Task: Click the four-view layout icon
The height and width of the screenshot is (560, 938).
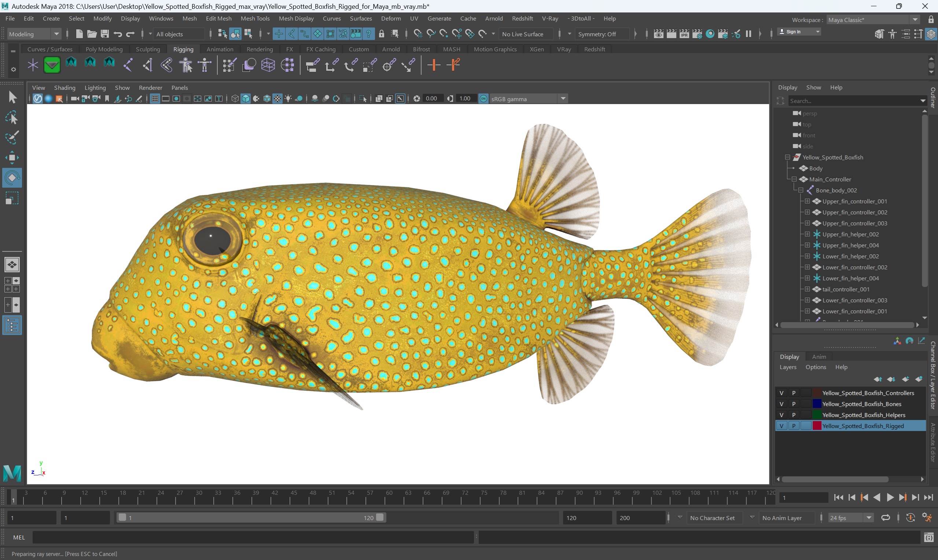Action: pyautogui.click(x=12, y=285)
